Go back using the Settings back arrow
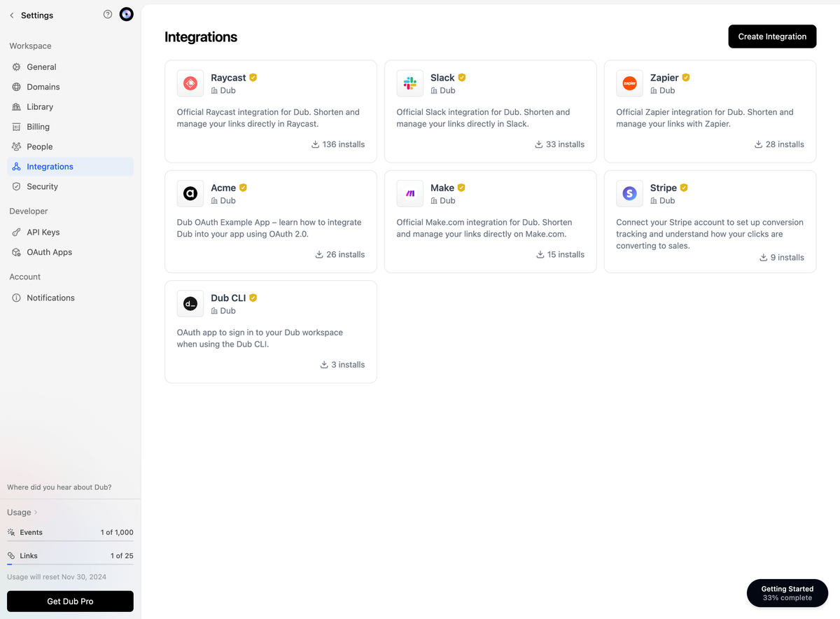This screenshot has height=619, width=840. point(12,15)
